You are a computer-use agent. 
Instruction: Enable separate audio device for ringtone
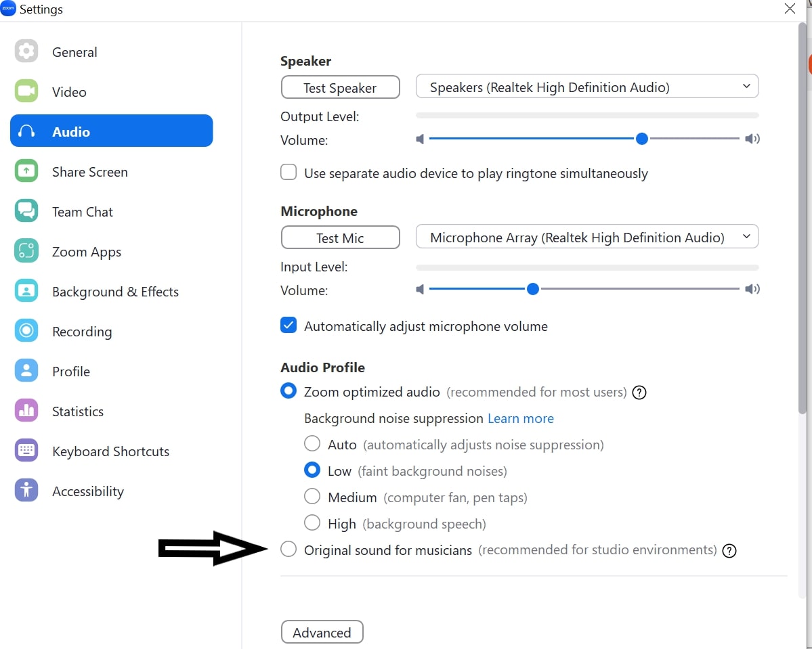[x=289, y=173]
